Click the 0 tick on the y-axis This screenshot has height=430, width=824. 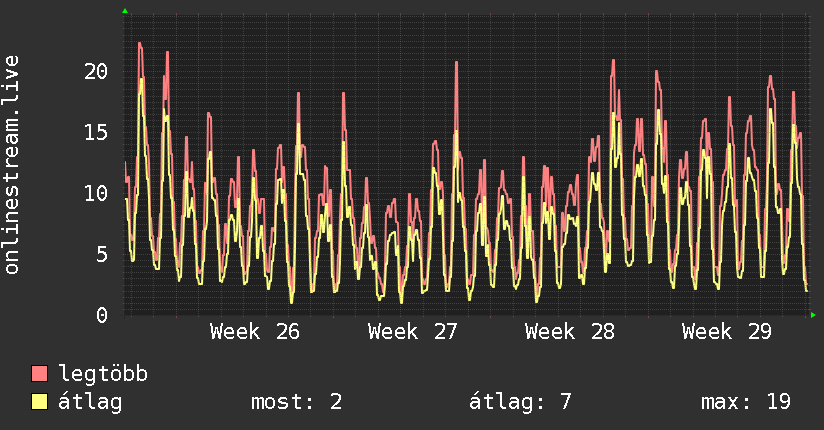point(102,315)
